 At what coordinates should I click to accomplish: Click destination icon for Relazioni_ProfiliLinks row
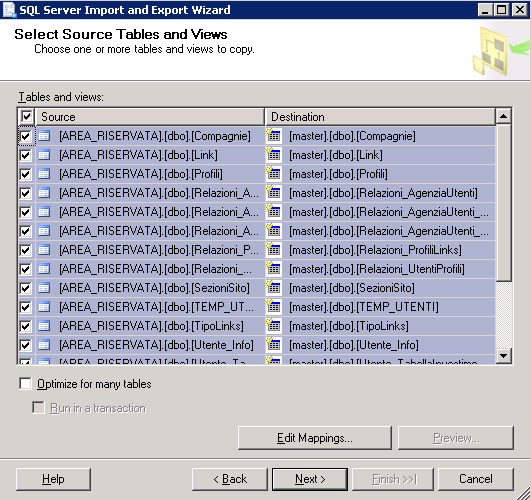(x=274, y=249)
